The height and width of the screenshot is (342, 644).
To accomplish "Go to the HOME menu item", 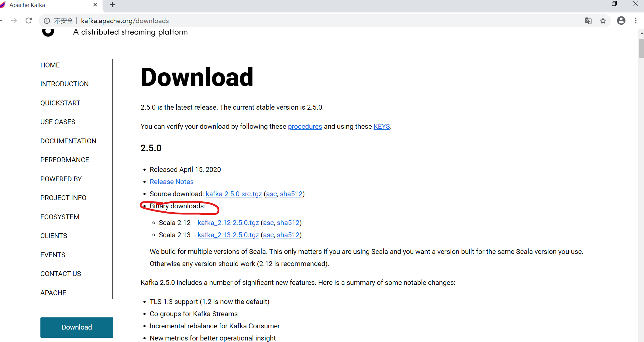I will 50,65.
